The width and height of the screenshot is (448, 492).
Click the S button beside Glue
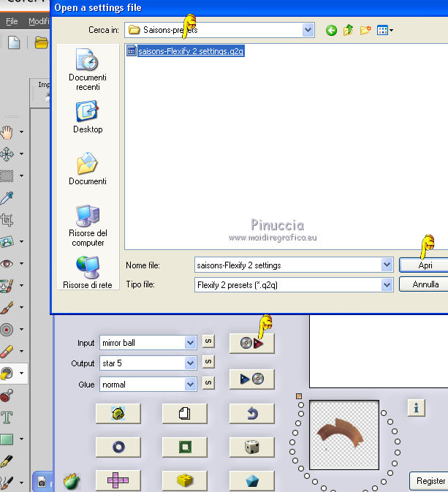208,383
